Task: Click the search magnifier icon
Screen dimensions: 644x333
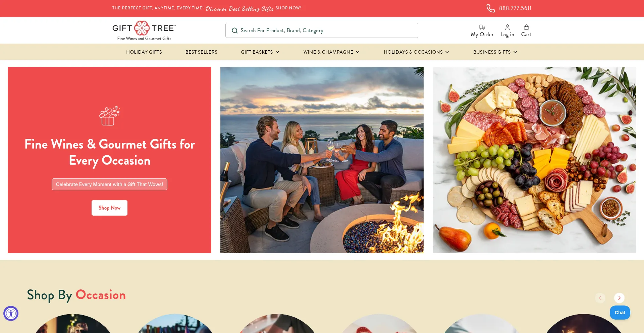Action: tap(235, 31)
